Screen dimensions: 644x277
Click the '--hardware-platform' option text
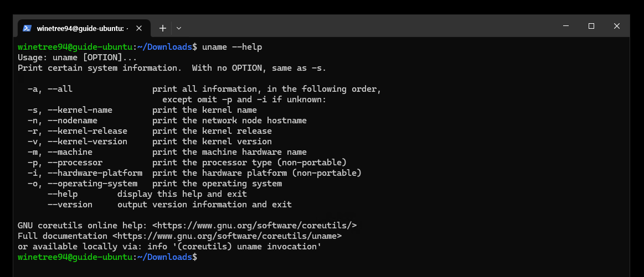pos(95,173)
